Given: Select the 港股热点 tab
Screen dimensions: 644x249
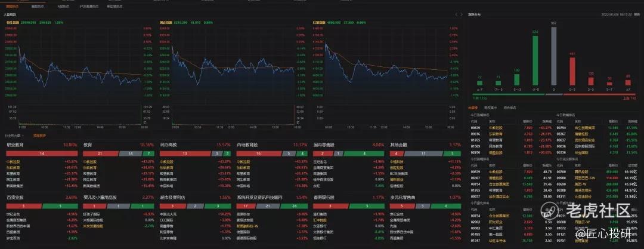Looking at the screenshot, I should click(x=13, y=7).
